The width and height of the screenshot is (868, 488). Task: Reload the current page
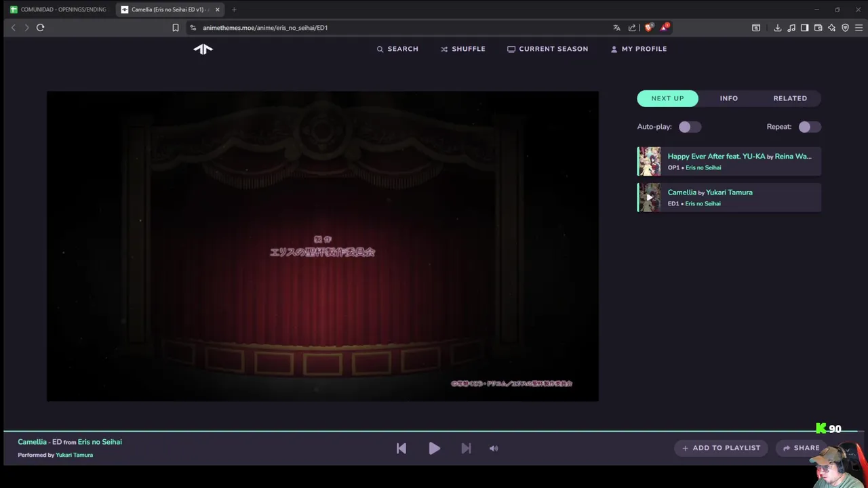tap(40, 28)
